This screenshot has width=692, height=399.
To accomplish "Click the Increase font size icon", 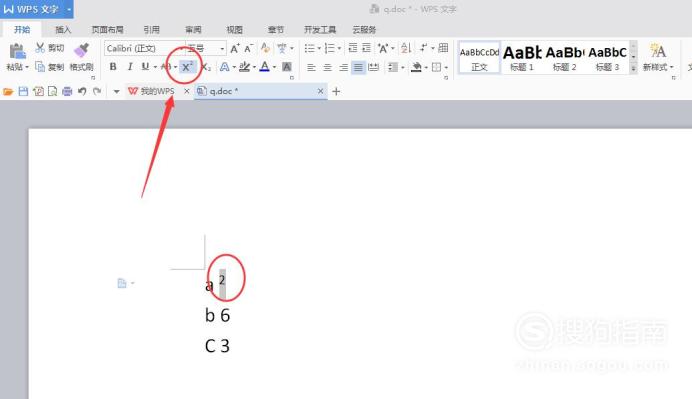I will [x=235, y=48].
